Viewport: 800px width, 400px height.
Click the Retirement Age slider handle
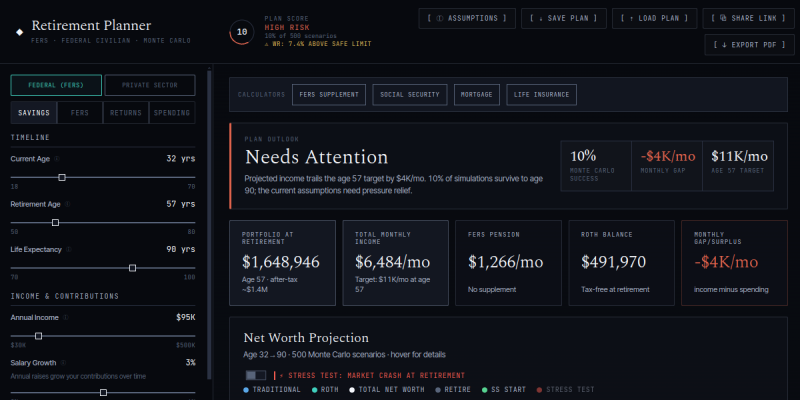click(x=56, y=222)
